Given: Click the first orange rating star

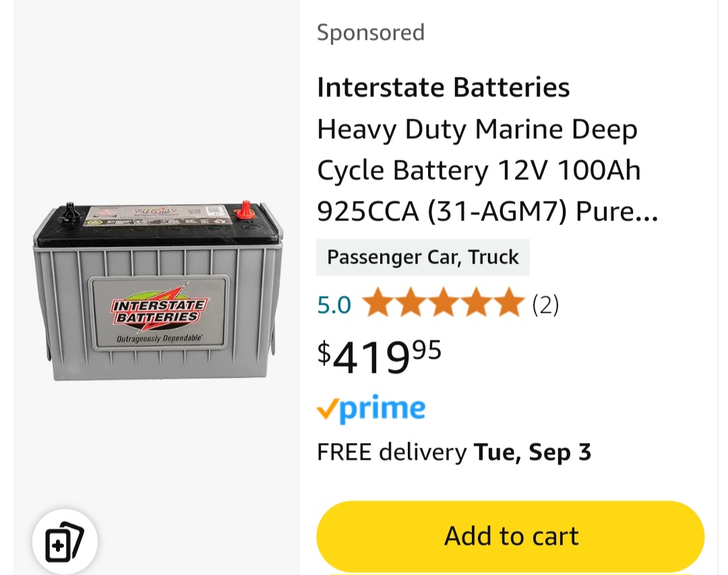Looking at the screenshot, I should 377,305.
